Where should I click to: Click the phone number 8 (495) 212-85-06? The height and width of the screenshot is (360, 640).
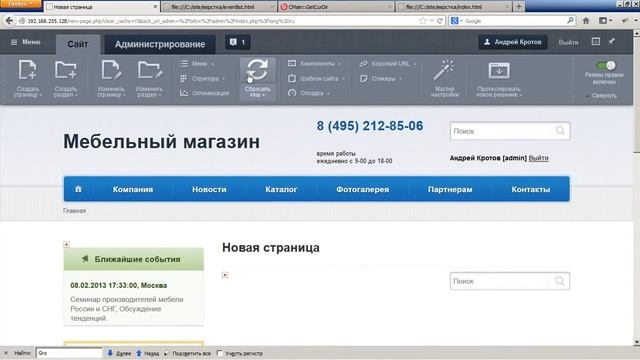click(370, 126)
